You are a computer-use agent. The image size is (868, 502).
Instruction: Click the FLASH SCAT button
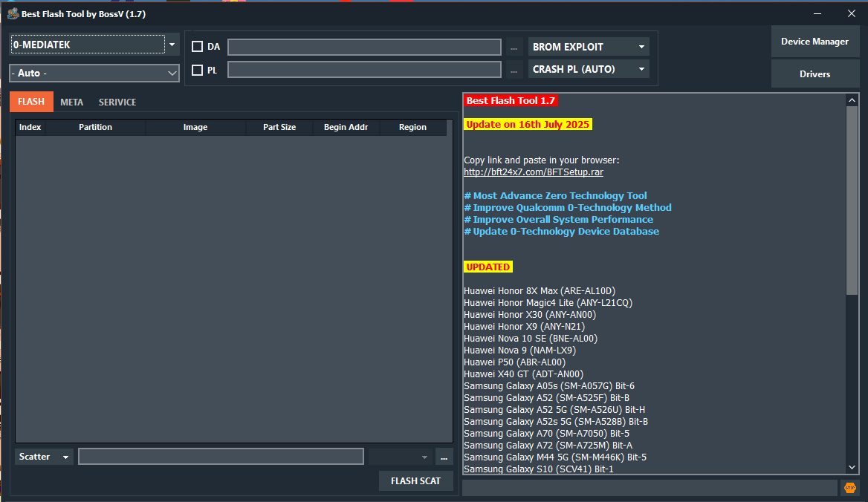(x=415, y=480)
